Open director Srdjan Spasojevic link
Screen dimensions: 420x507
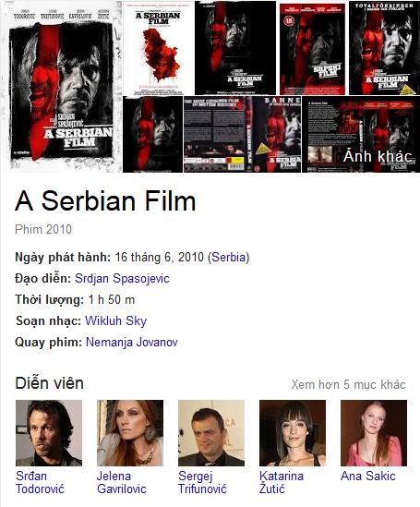(122, 278)
